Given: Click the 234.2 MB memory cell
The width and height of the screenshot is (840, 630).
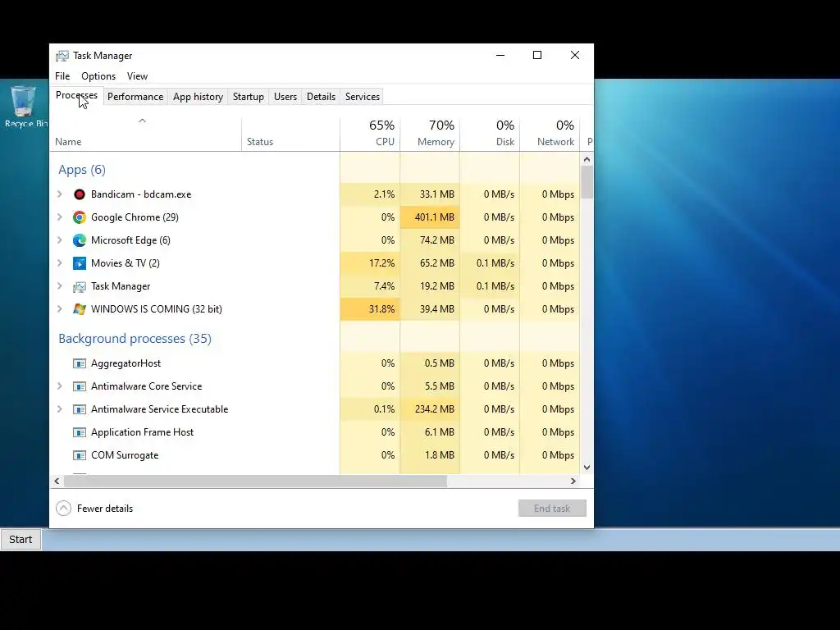Looking at the screenshot, I should [x=430, y=410].
